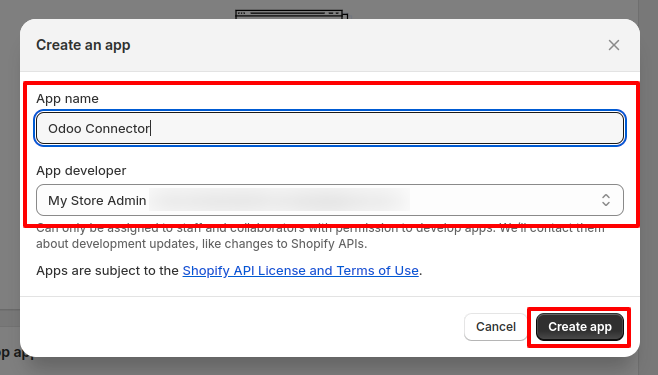Screen dimensions: 658x375
Task: Click the "App developer" label
Action: pyautogui.click(x=81, y=171)
